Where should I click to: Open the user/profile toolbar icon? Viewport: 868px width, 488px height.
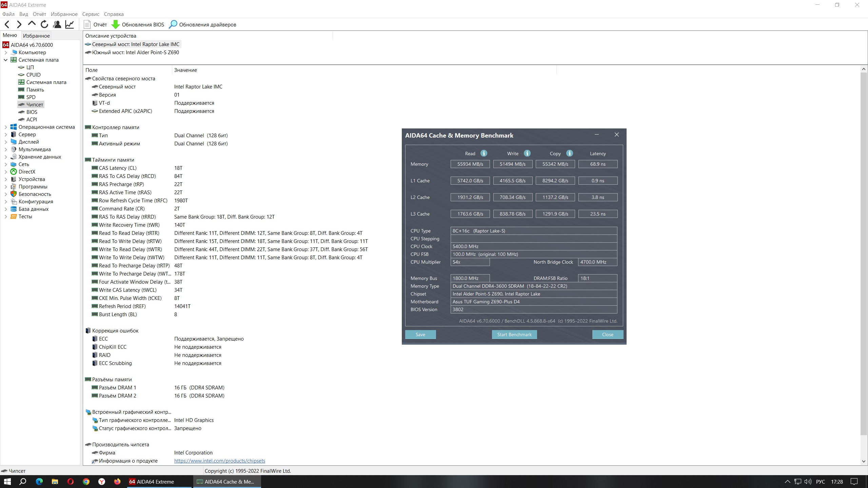click(57, 24)
